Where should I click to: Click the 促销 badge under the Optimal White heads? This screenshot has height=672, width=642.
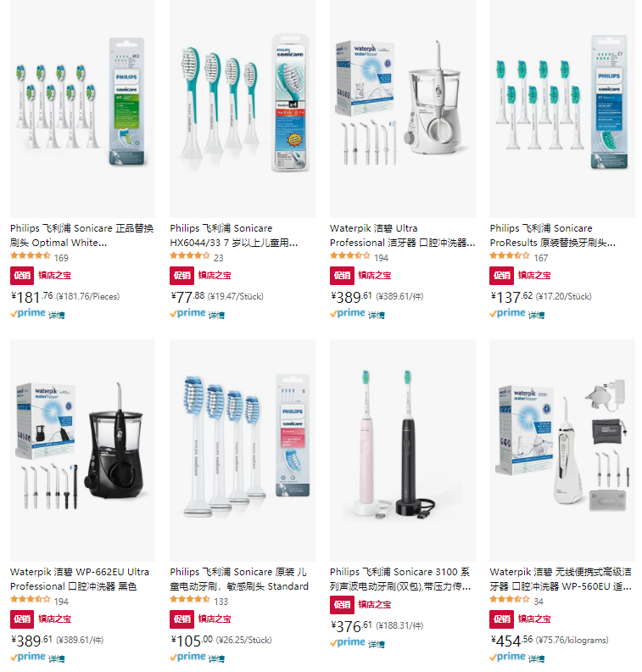pyautogui.click(x=22, y=276)
